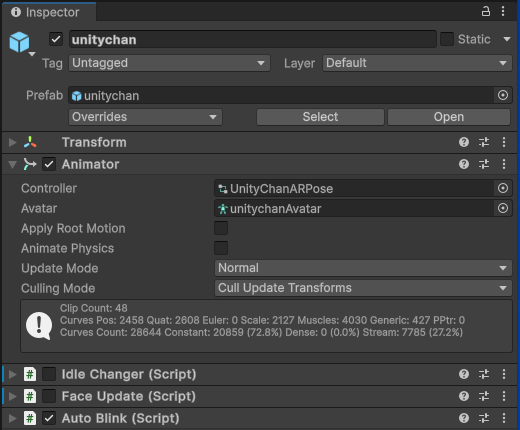This screenshot has height=430, width=520.
Task: Toggle the Apply Root Motion checkbox
Action: 221,228
